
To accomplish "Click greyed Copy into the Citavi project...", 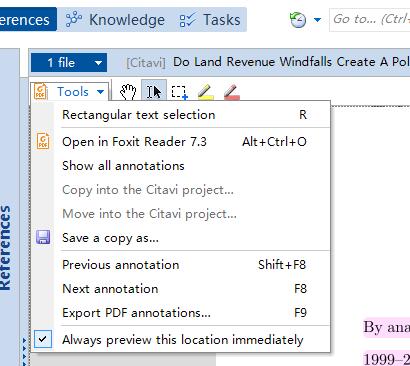I will (x=181, y=190).
